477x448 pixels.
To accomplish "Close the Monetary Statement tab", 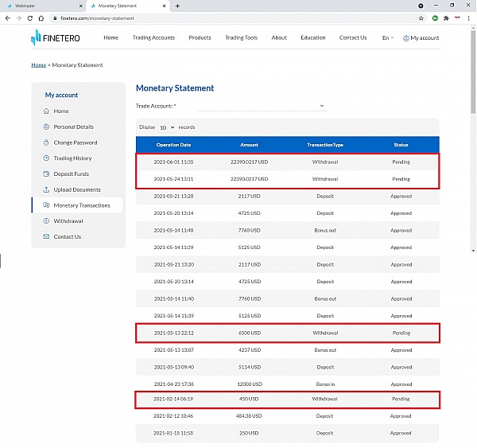I will click(164, 6).
